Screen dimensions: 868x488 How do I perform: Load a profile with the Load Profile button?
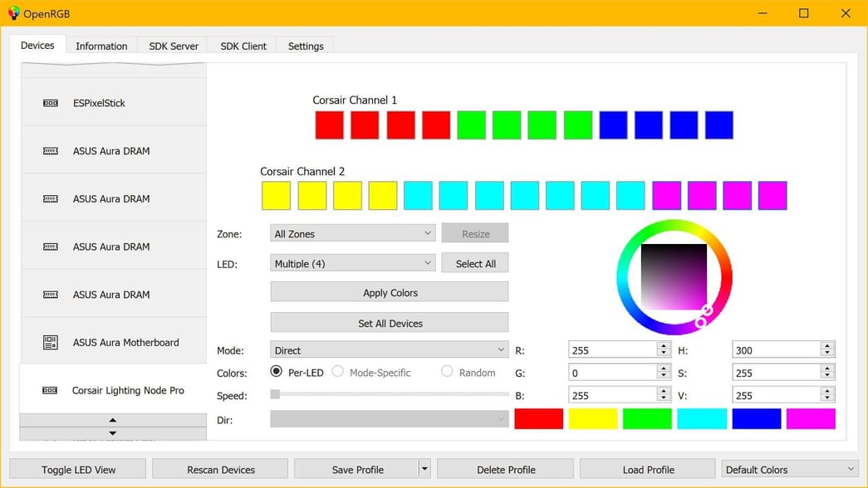(647, 468)
